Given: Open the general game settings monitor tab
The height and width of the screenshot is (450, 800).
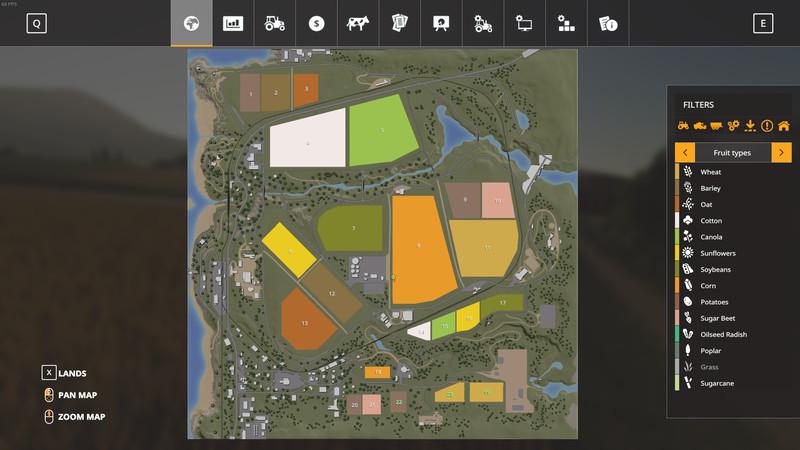Looking at the screenshot, I should tap(524, 23).
